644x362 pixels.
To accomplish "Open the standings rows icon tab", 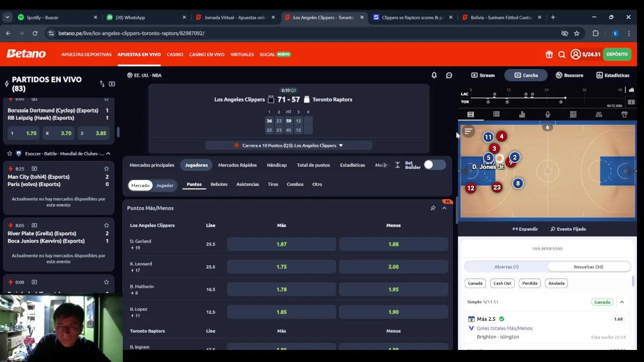I will 573,115.
